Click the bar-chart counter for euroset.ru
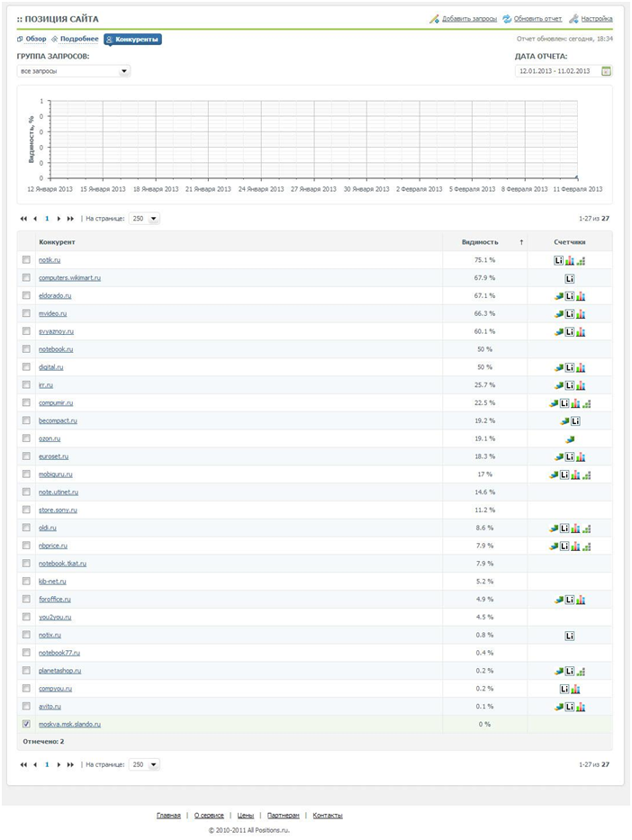Viewport: 632px width, 840px height. 581,457
